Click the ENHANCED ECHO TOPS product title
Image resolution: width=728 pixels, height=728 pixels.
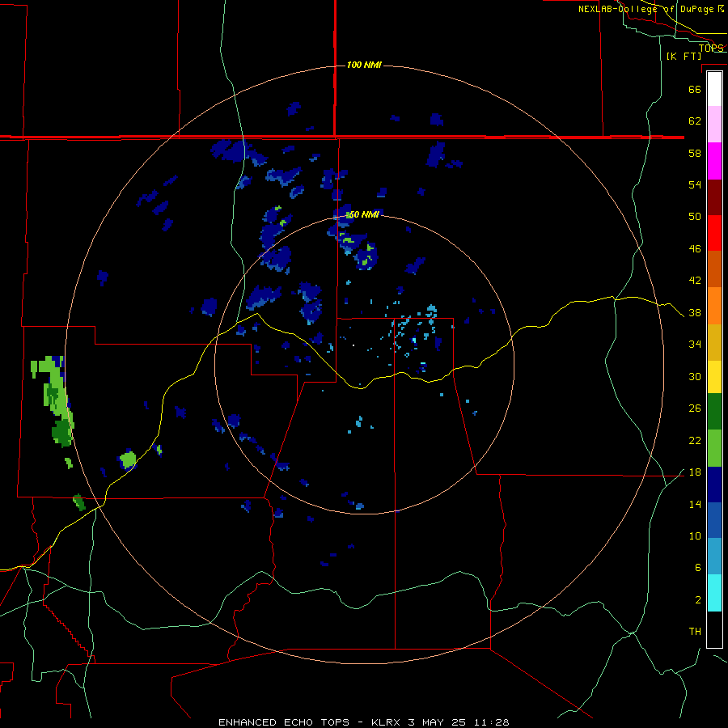point(284,722)
